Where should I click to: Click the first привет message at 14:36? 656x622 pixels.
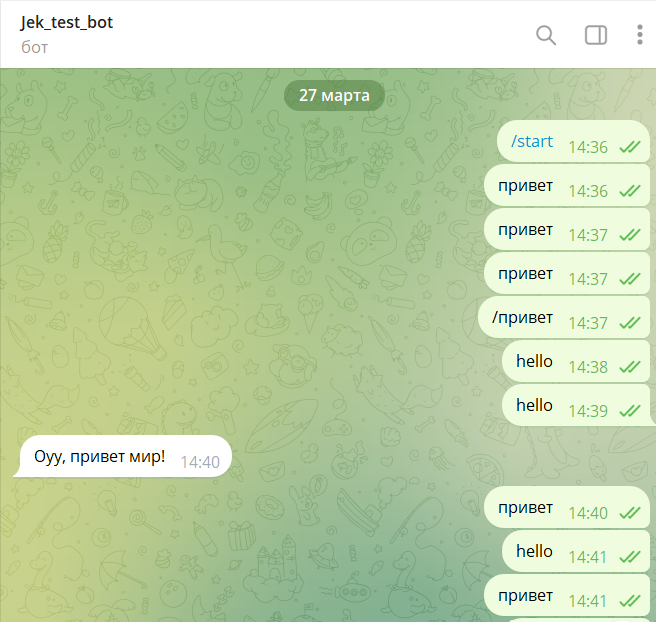[x=566, y=185]
